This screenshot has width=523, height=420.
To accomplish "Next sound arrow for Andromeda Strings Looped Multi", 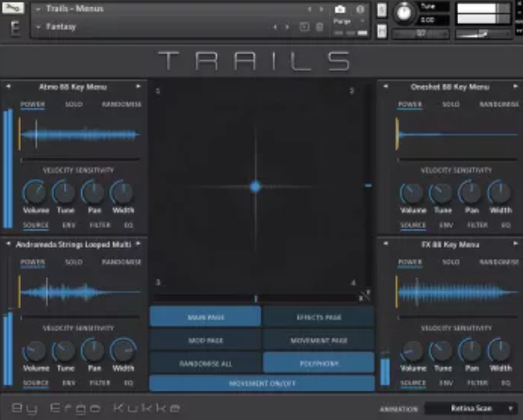I will pyautogui.click(x=139, y=244).
